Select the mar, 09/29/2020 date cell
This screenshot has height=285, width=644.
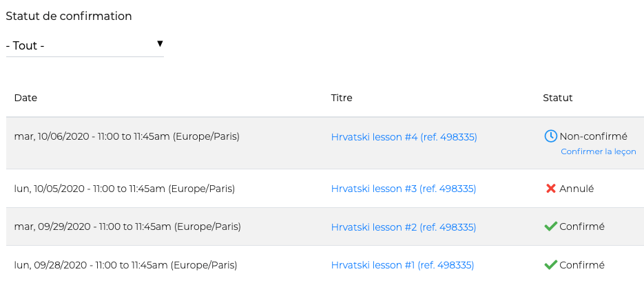pyautogui.click(x=125, y=226)
